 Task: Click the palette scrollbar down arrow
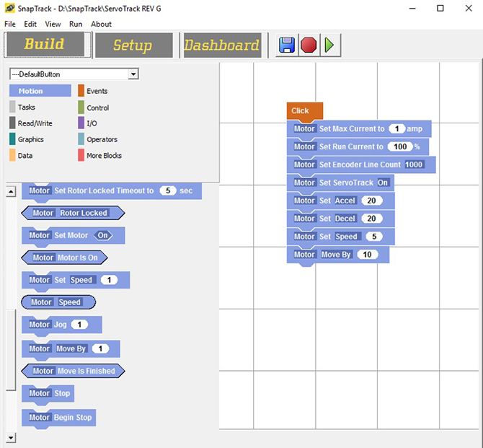(11, 437)
